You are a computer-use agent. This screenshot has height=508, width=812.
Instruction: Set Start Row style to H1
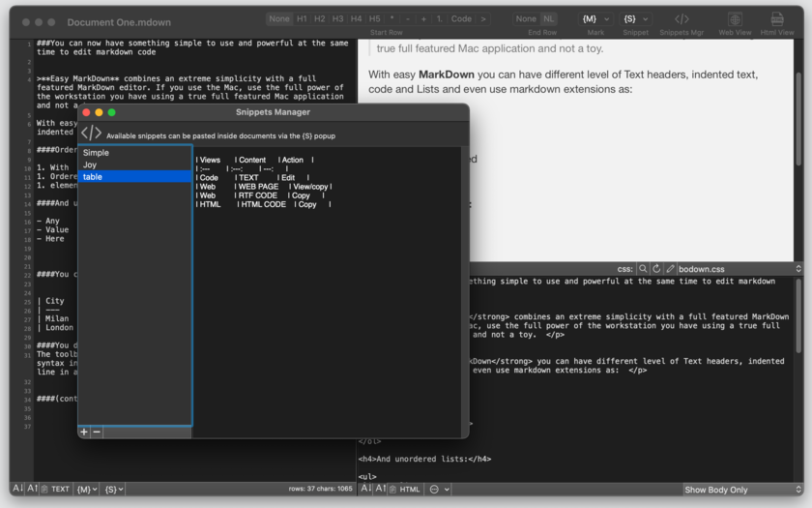coord(302,18)
